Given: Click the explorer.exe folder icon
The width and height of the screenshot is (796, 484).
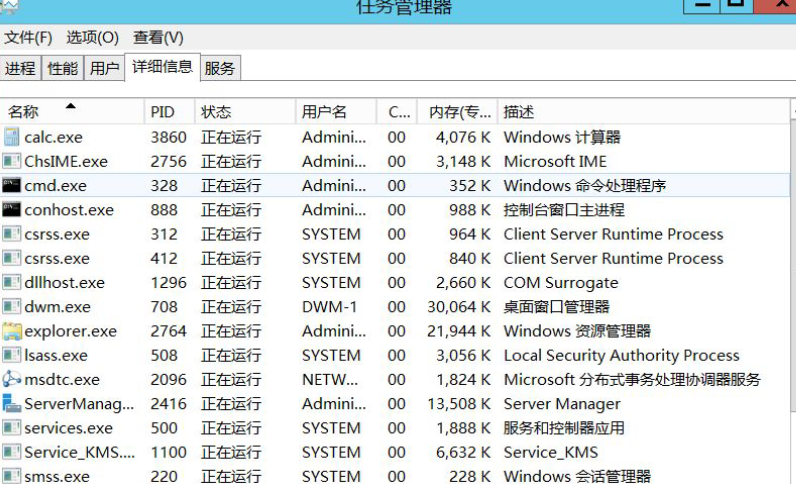Looking at the screenshot, I should (x=12, y=331).
